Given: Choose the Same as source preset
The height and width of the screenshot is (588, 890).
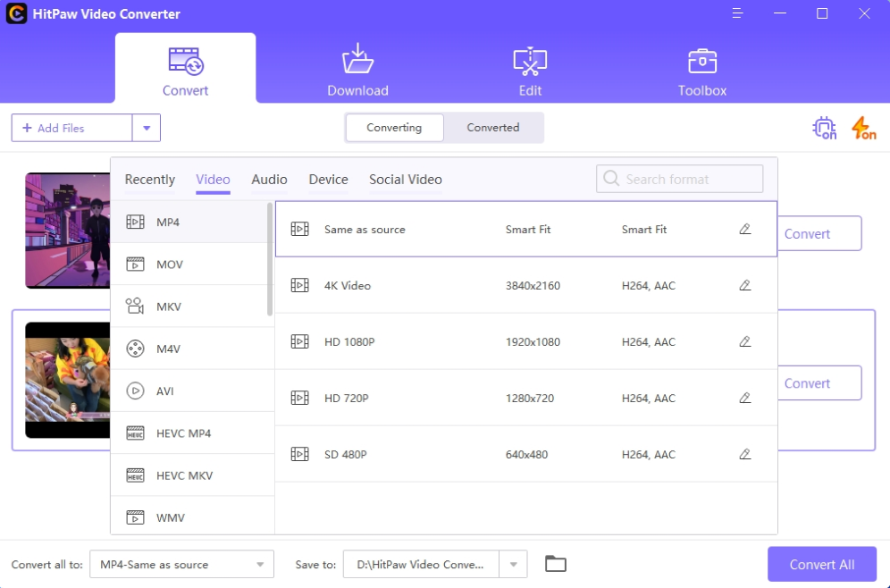Looking at the screenshot, I should point(526,229).
